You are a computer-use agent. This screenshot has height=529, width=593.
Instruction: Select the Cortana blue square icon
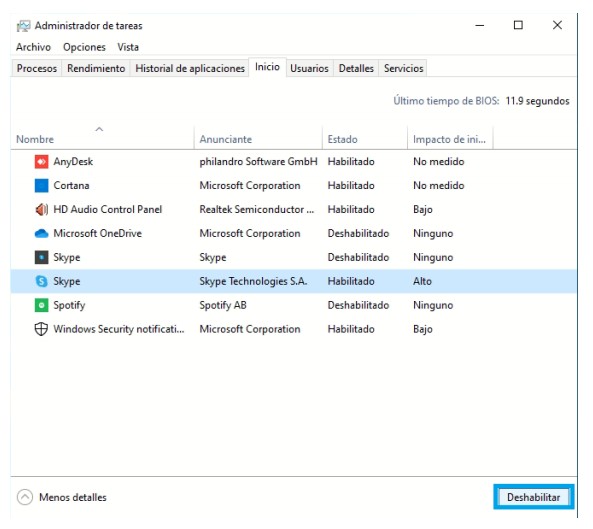click(41, 185)
